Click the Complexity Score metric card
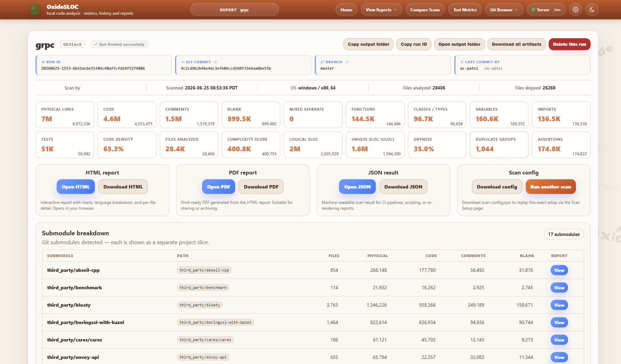The image size is (621, 364). (x=251, y=145)
